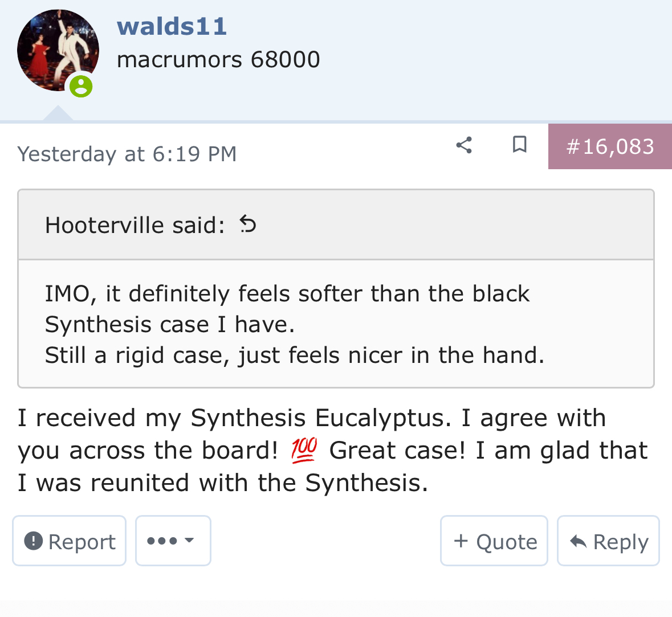The image size is (672, 617).
Task: Click the macrumors 68000 user title
Action: 218,59
